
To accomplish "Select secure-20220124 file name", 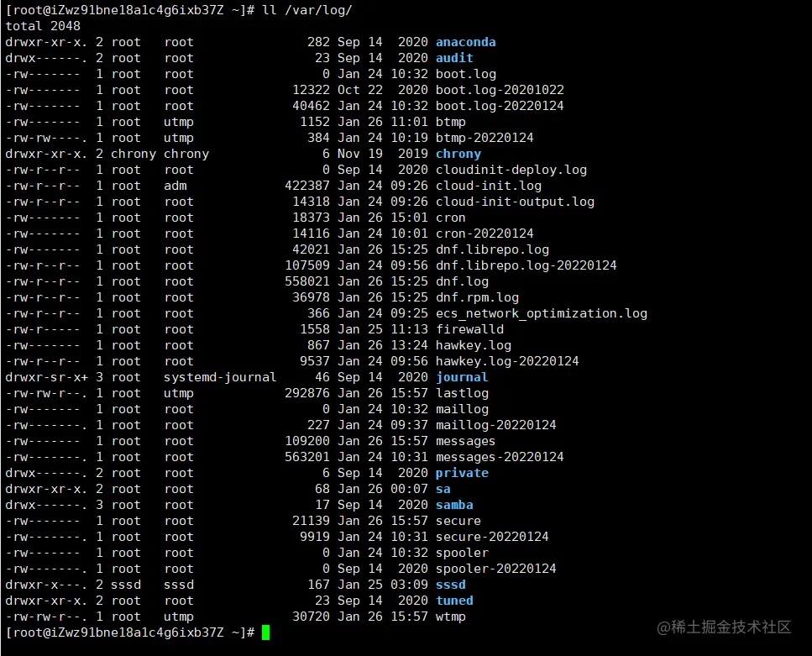I will [x=492, y=538].
